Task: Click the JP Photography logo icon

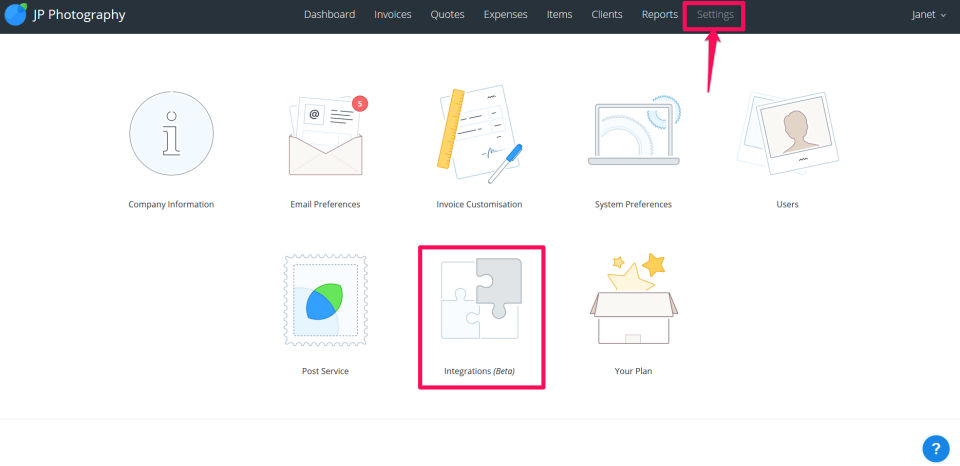Action: 15,14
